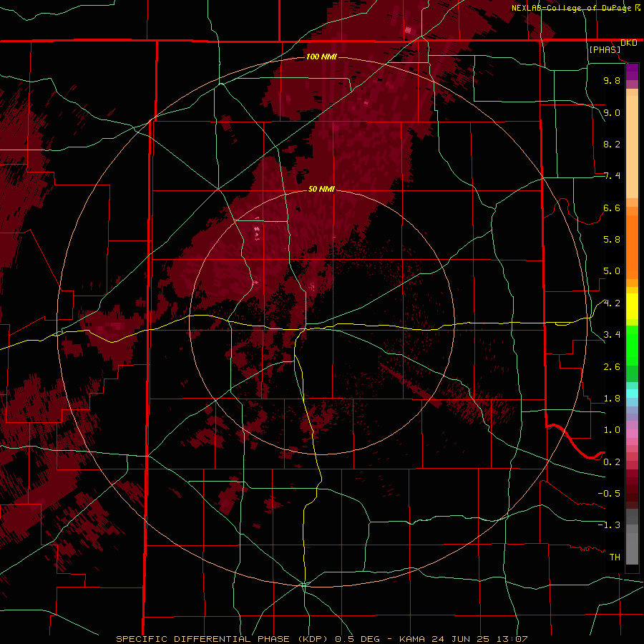
Task: Select the 9.8 scale value
Action: (612, 81)
